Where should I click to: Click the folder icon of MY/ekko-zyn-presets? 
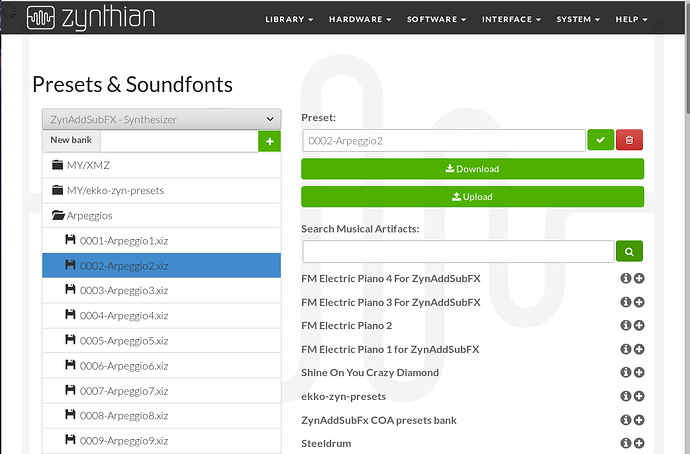[x=57, y=190]
